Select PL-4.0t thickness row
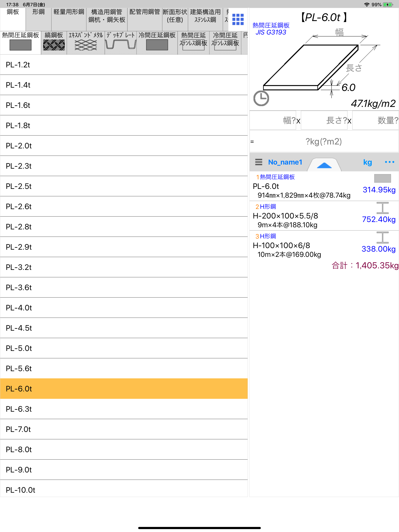The height and width of the screenshot is (532, 399). coord(124,308)
